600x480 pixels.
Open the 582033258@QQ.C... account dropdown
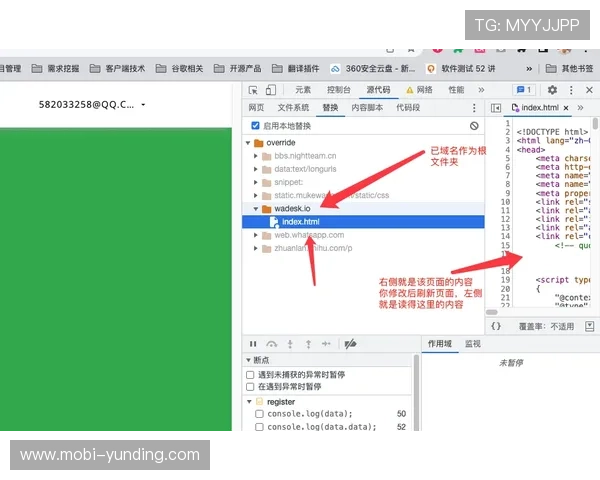92,104
